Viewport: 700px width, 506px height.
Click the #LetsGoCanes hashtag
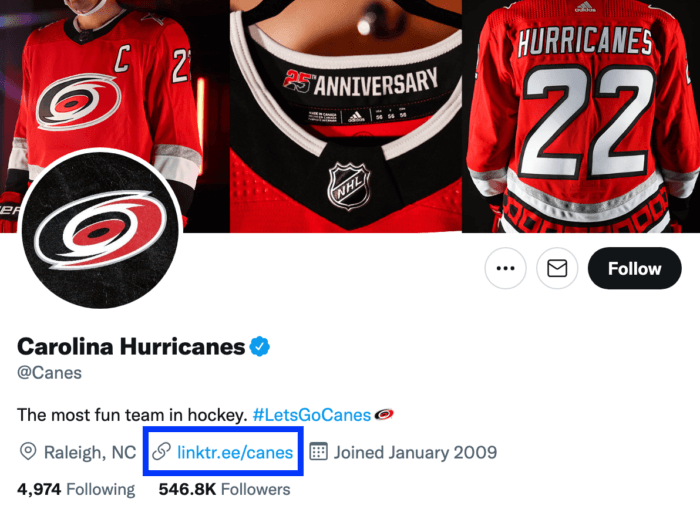point(311,414)
